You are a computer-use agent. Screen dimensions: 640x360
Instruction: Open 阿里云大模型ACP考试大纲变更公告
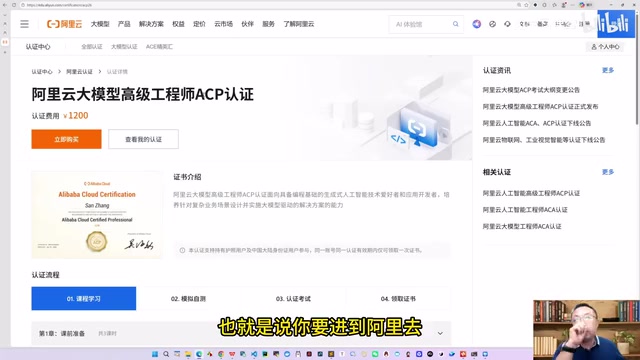pyautogui.click(x=531, y=90)
